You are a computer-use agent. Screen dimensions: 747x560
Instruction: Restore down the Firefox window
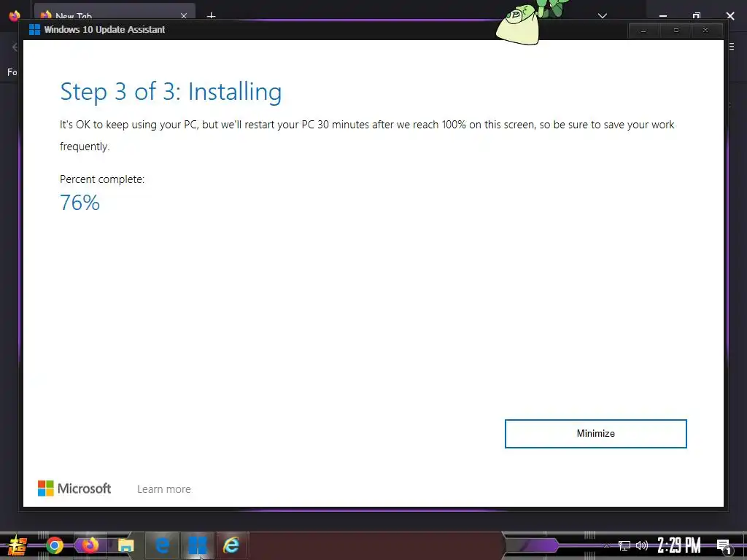(x=697, y=16)
